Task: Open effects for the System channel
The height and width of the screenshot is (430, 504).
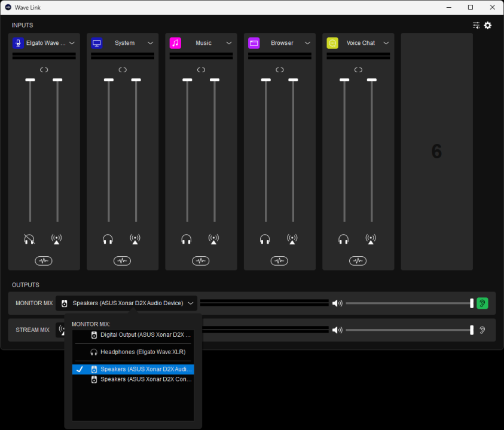Action: coord(122,261)
